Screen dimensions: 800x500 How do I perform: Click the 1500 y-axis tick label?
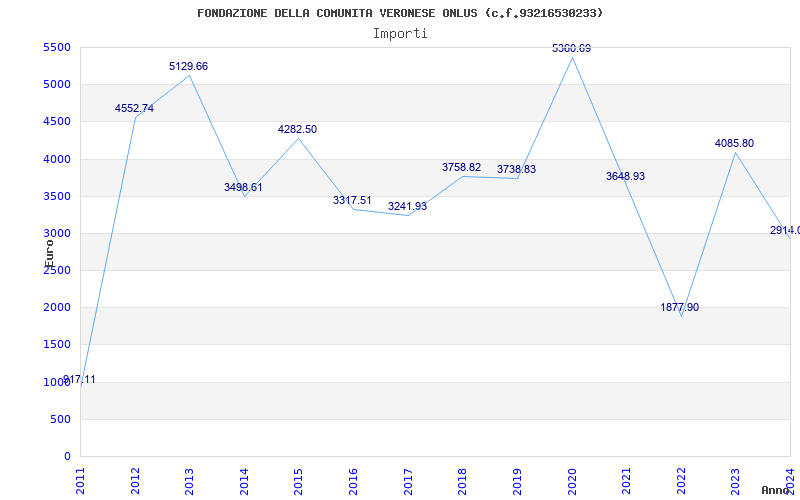(x=58, y=345)
